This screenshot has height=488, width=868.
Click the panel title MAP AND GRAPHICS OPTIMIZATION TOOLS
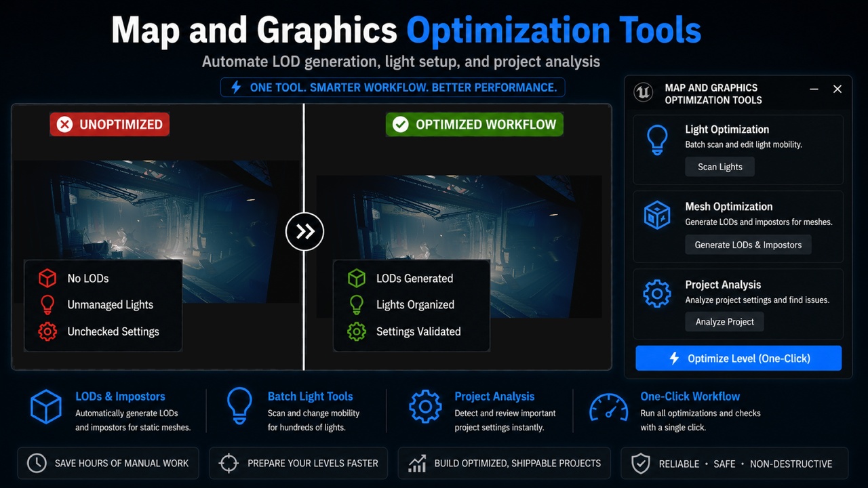click(713, 94)
